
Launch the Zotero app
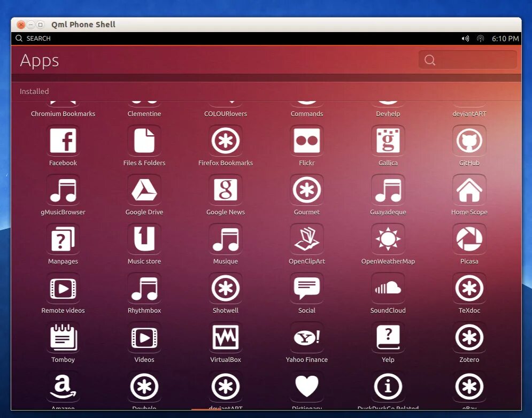469,337
